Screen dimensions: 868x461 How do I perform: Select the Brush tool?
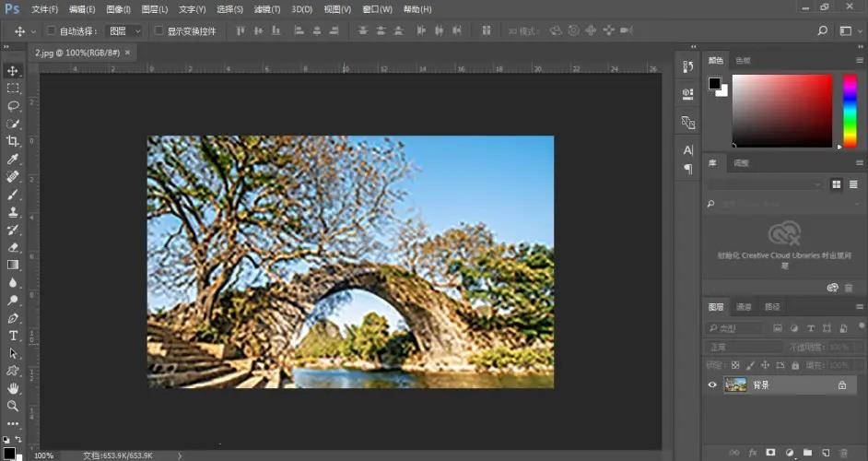tap(13, 195)
